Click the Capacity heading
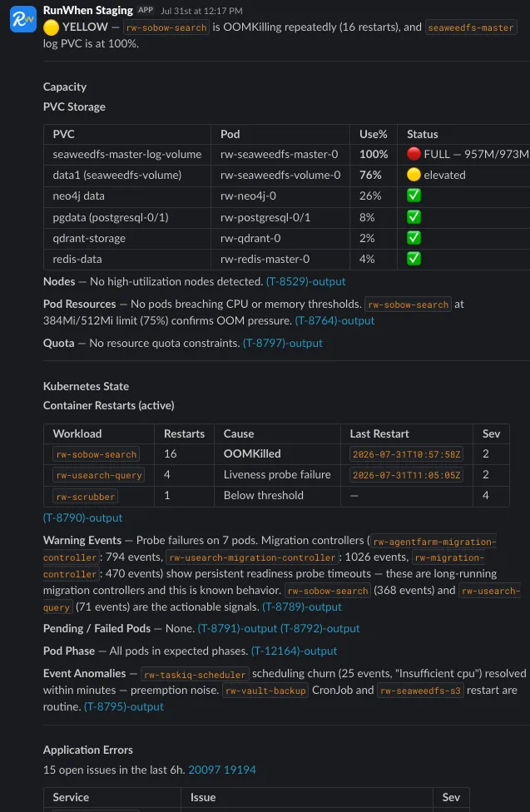The image size is (530, 812). point(65,87)
